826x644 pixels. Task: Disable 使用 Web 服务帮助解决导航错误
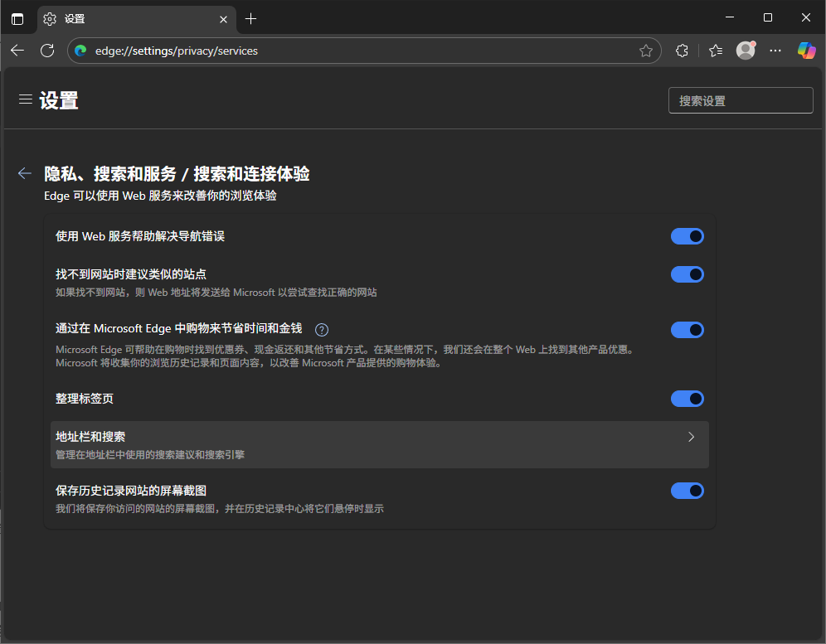click(687, 236)
